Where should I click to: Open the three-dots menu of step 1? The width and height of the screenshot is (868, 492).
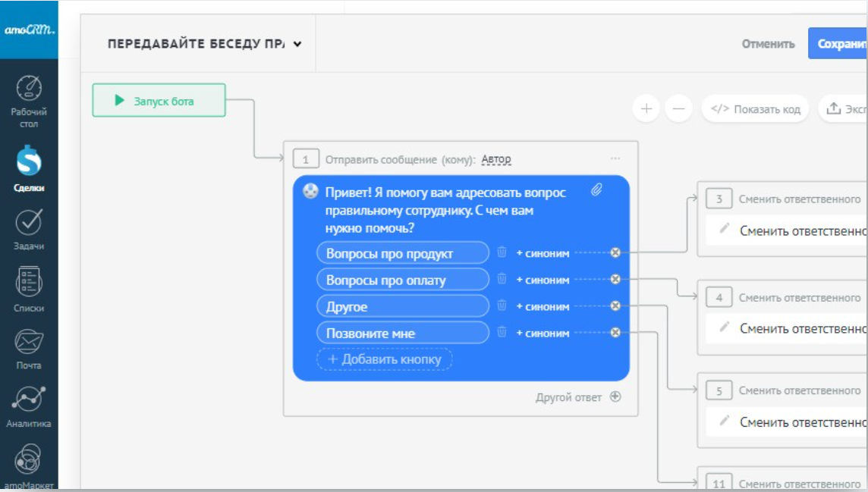coord(615,158)
